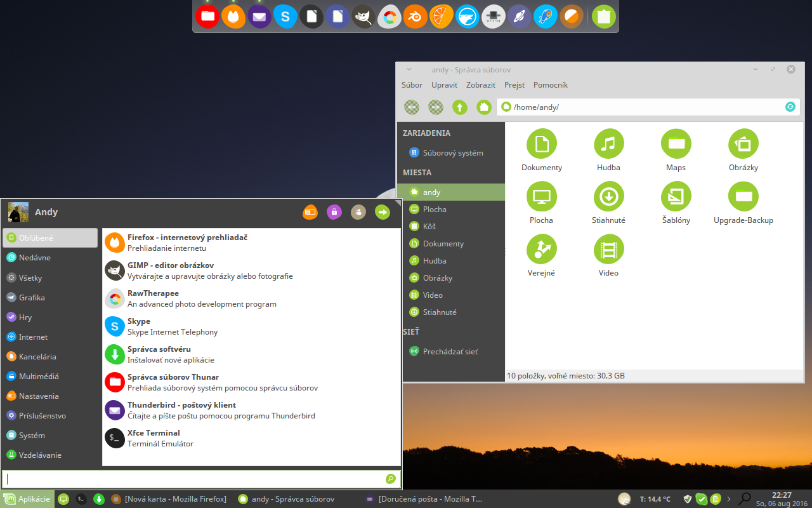The image size is (812, 508).
Task: Switch user from app menu header
Action: point(358,212)
